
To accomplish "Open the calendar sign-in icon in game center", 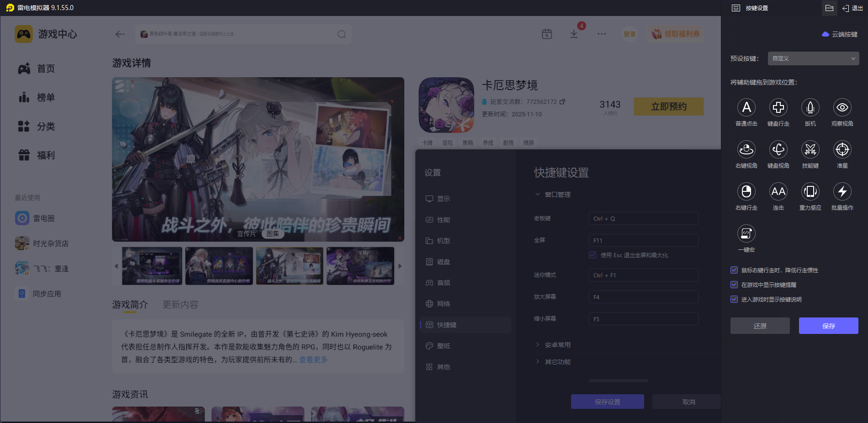I will tap(547, 34).
